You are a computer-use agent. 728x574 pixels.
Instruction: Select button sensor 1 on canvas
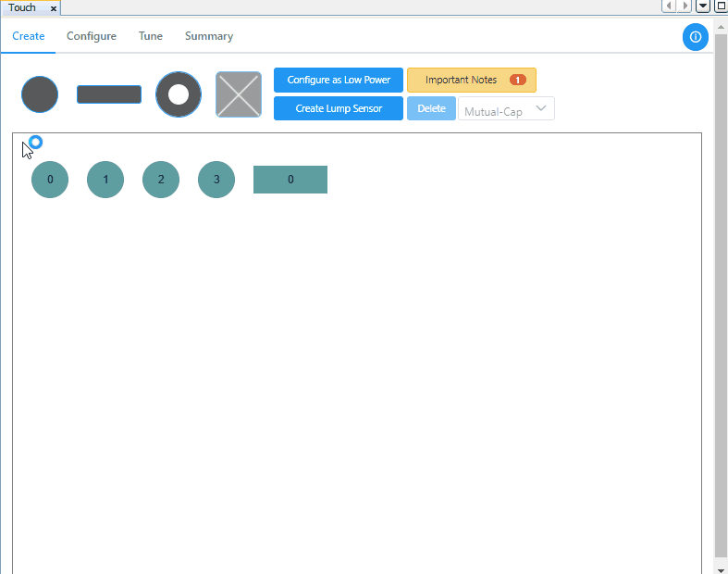pos(105,180)
